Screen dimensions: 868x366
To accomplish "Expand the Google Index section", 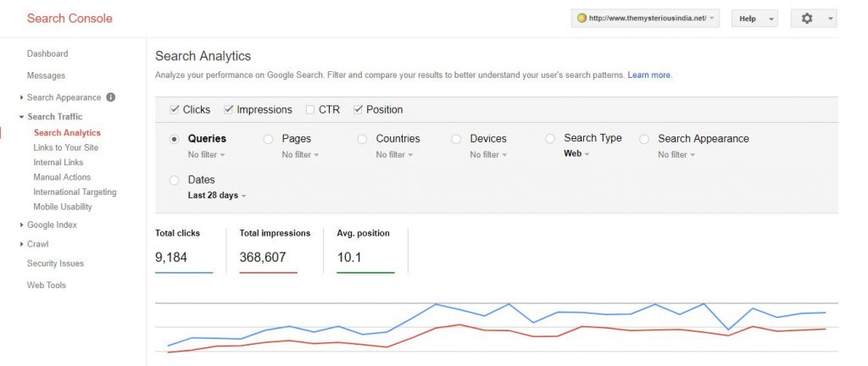I will pyautogui.click(x=52, y=225).
